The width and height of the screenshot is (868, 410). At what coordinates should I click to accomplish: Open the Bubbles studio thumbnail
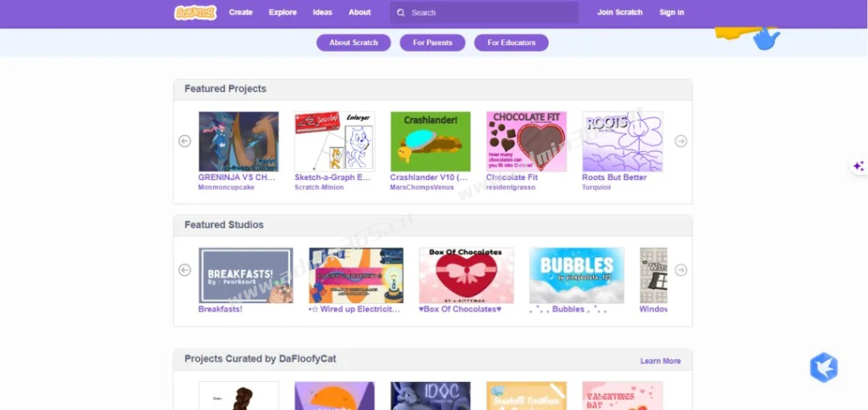coord(577,275)
